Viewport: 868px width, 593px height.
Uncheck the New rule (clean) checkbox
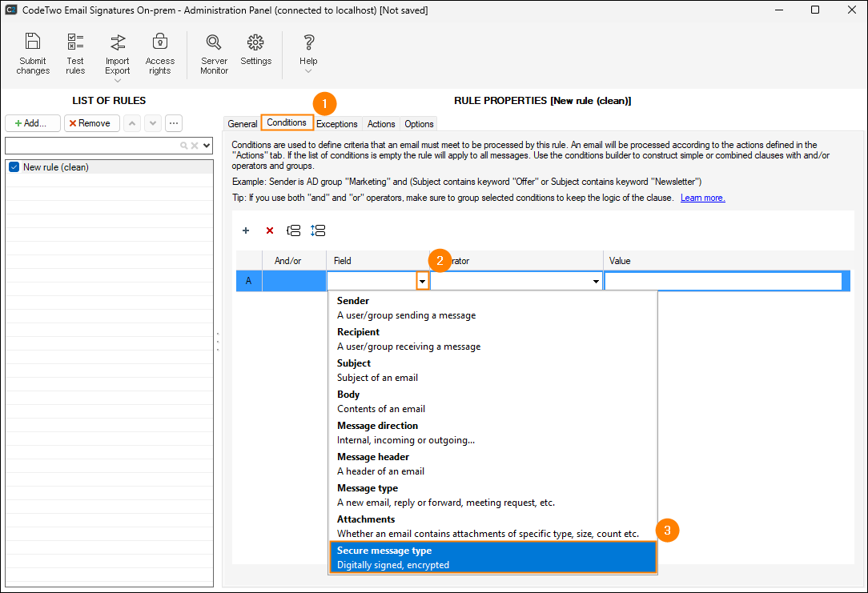(x=13, y=167)
